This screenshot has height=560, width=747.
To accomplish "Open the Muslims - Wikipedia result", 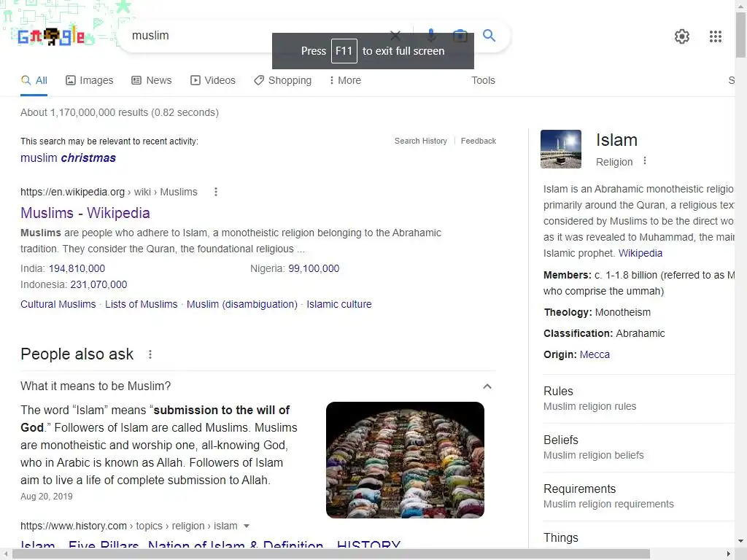I will (85, 213).
